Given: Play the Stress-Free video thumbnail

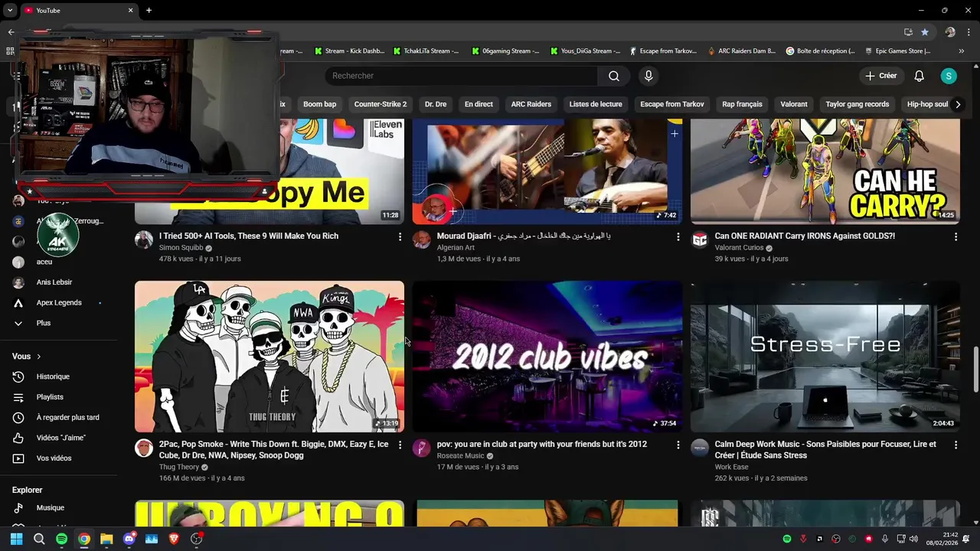Looking at the screenshot, I should [x=825, y=357].
